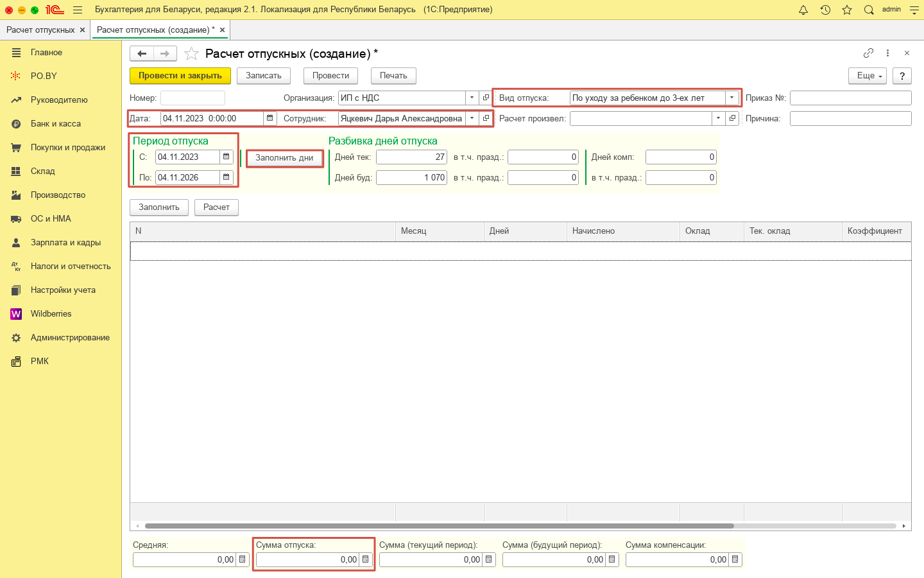Open Зарплата и кадры section
Viewport: 924px width, 578px height.
coord(65,243)
